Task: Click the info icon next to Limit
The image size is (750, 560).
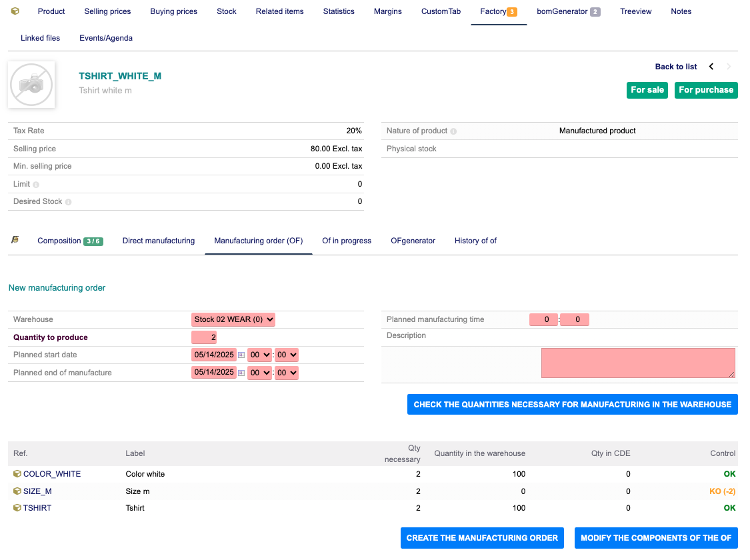Action: pos(36,185)
